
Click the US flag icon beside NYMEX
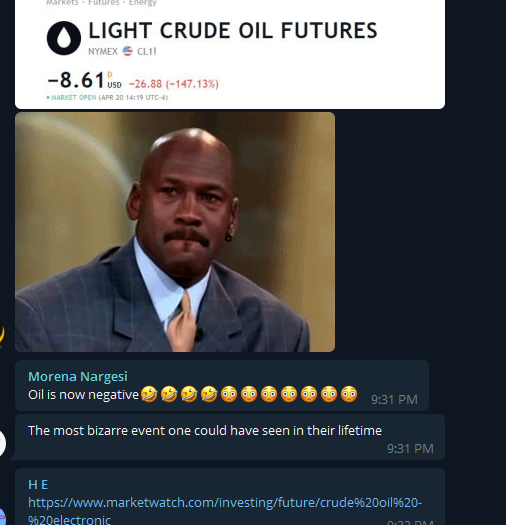(127, 51)
